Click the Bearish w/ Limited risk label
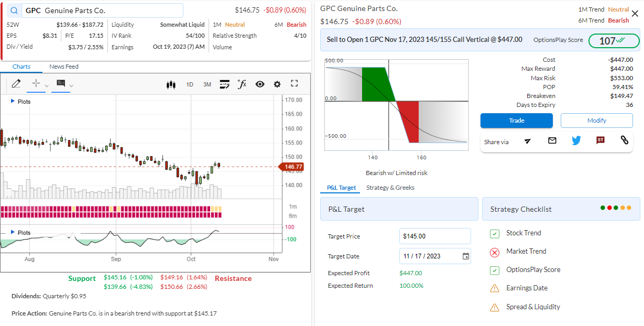The image size is (644, 326). point(397,173)
